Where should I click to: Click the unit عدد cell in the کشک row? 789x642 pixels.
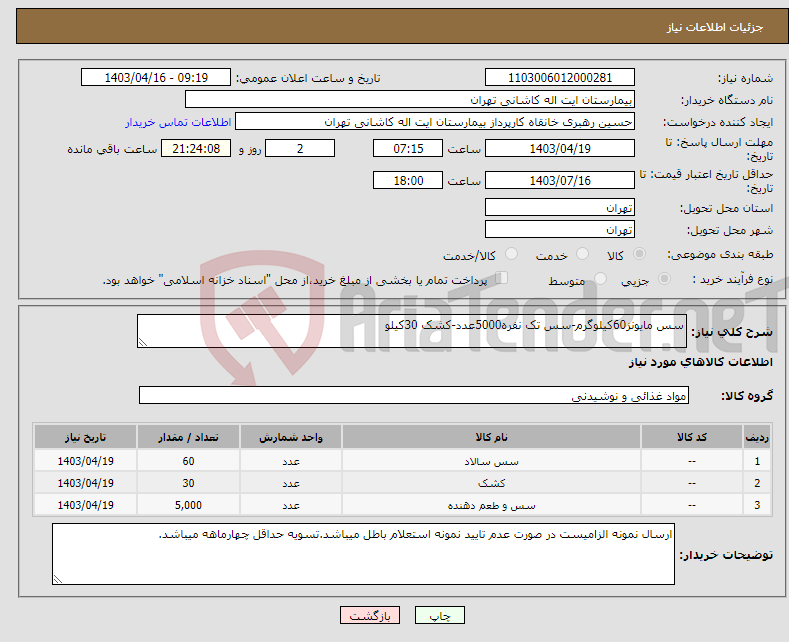coord(291,483)
